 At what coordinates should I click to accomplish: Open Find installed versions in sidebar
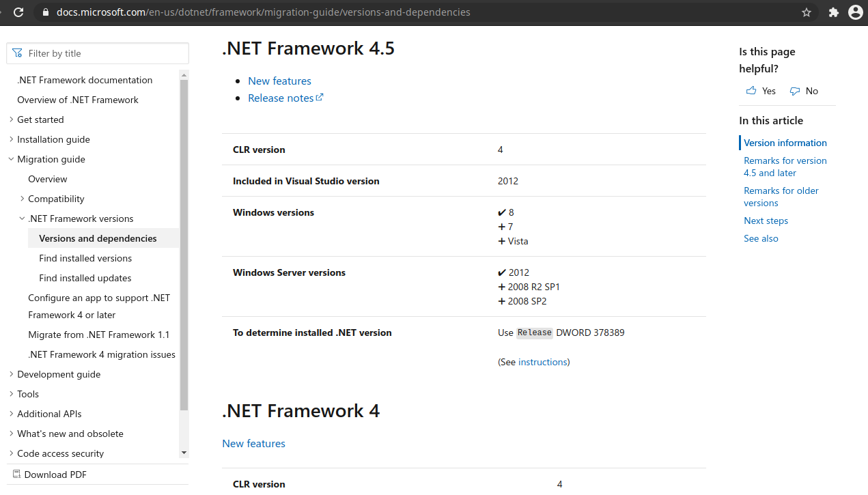pyautogui.click(x=85, y=258)
